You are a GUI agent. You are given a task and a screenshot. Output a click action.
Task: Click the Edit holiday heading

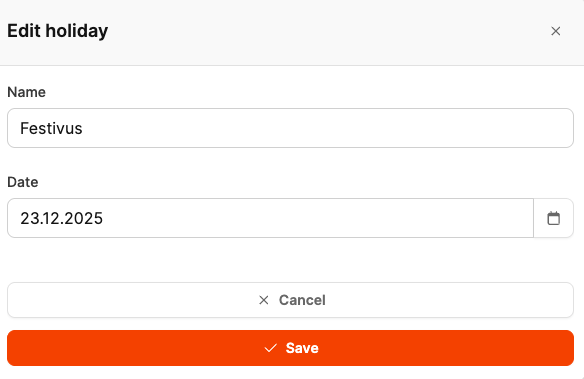(58, 31)
